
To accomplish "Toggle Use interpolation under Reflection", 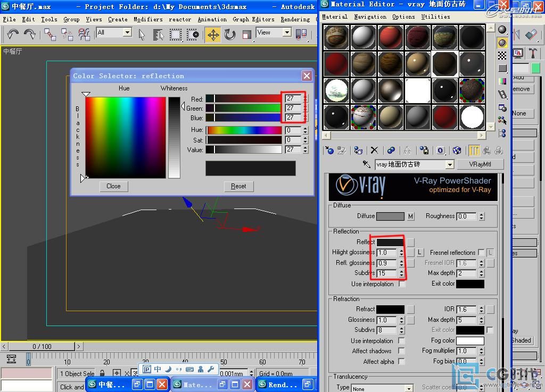I will click(402, 284).
